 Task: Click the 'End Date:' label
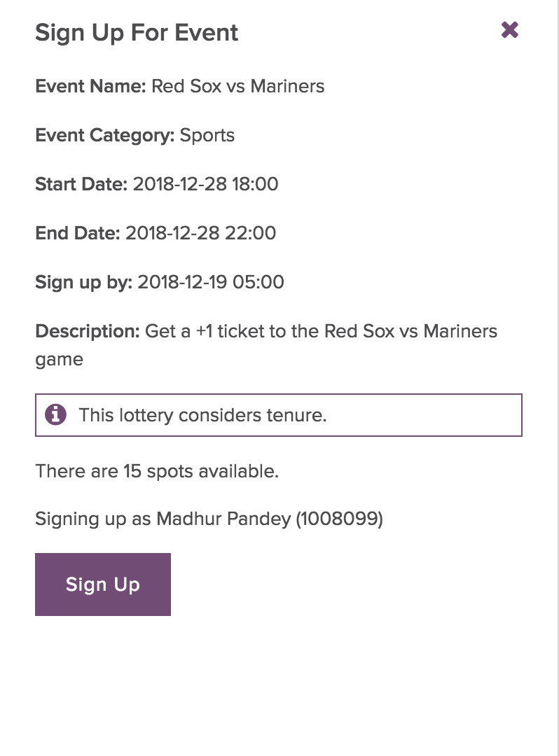pyautogui.click(x=78, y=233)
